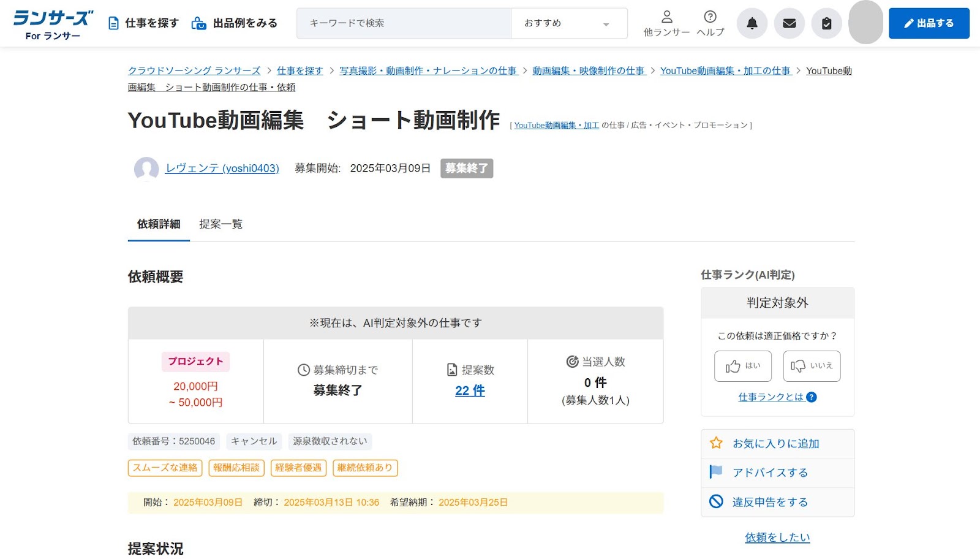The height and width of the screenshot is (559, 980).
Task: Click the blue question mark next to 仕事ランクとは
Action: (812, 397)
